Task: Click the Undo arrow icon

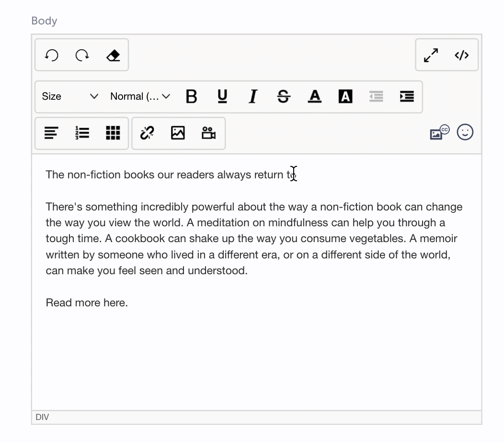Action: pos(52,56)
